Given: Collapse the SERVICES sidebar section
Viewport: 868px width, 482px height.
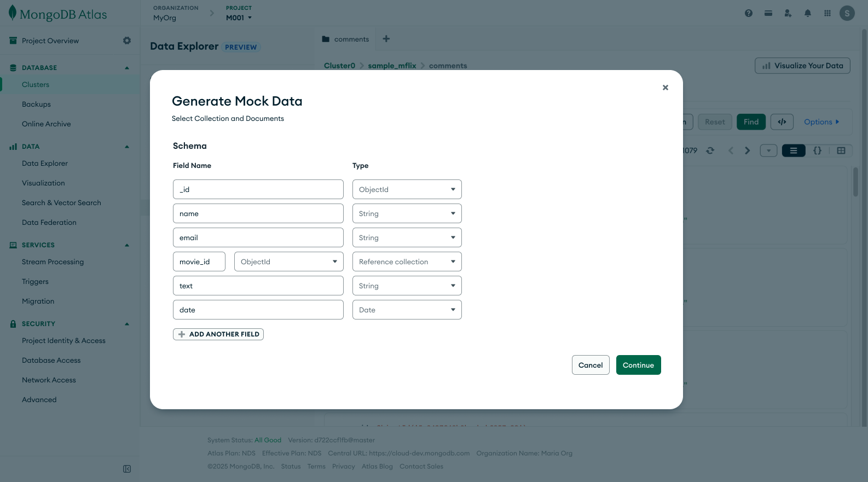Looking at the screenshot, I should [127, 245].
